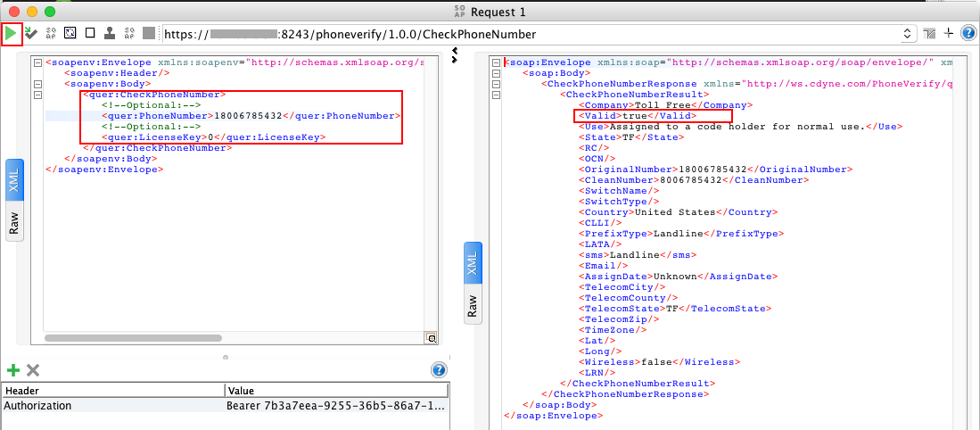Click the gray X to remove header
Image resolution: width=980 pixels, height=430 pixels.
coord(33,370)
